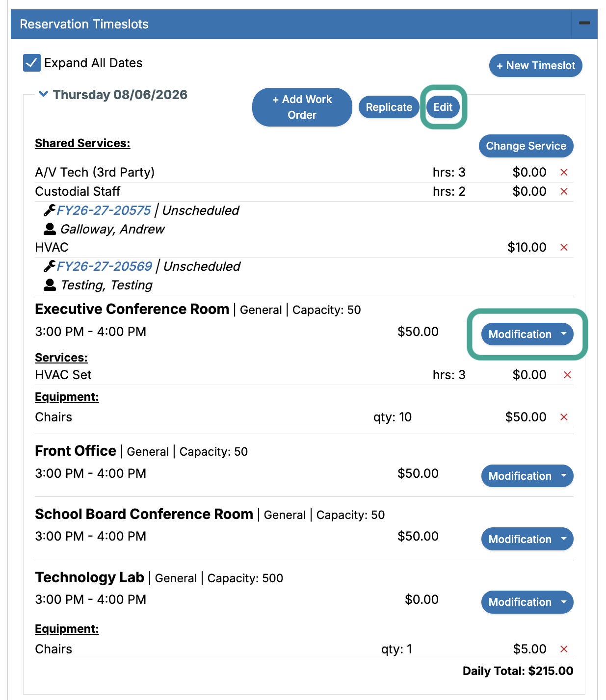606x700 pixels.
Task: Open the Technology Lab Modification dropdown
Action: click(527, 602)
